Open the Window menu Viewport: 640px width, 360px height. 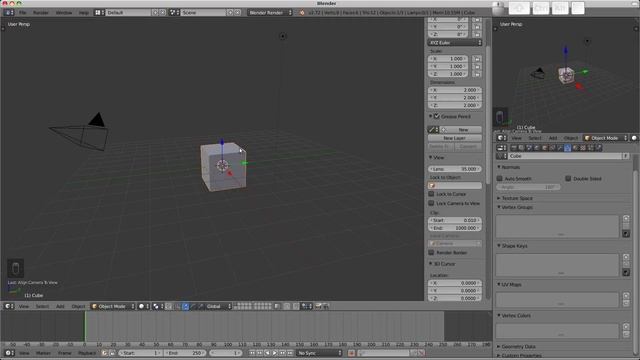pyautogui.click(x=64, y=13)
